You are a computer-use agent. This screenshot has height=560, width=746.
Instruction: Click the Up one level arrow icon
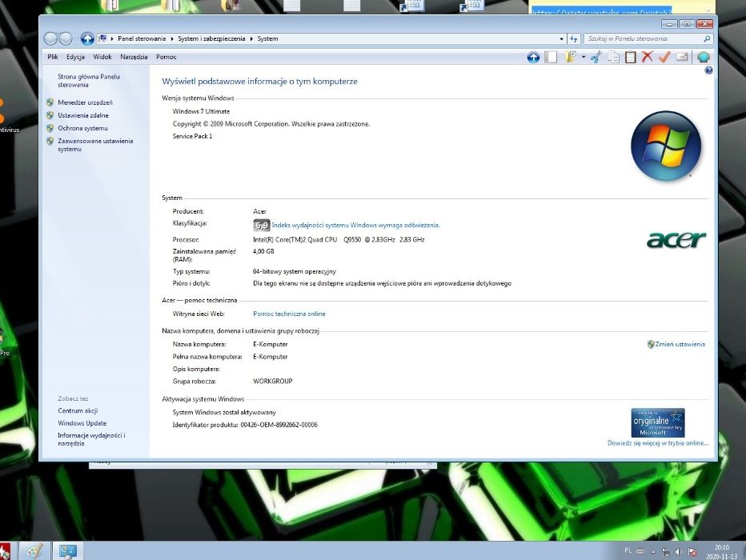(x=533, y=57)
